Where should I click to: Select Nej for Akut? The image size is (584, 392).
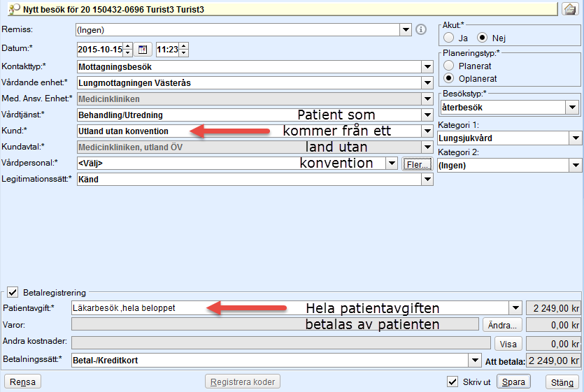(x=482, y=38)
